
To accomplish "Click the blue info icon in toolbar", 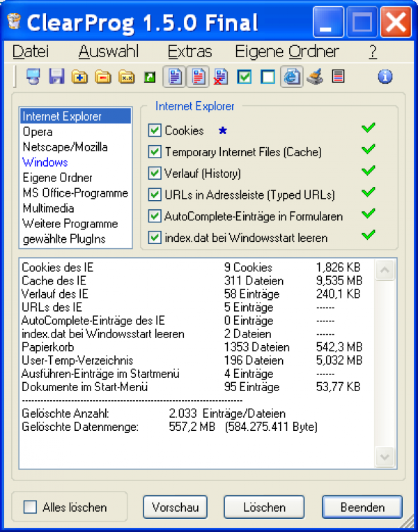I will coord(385,77).
